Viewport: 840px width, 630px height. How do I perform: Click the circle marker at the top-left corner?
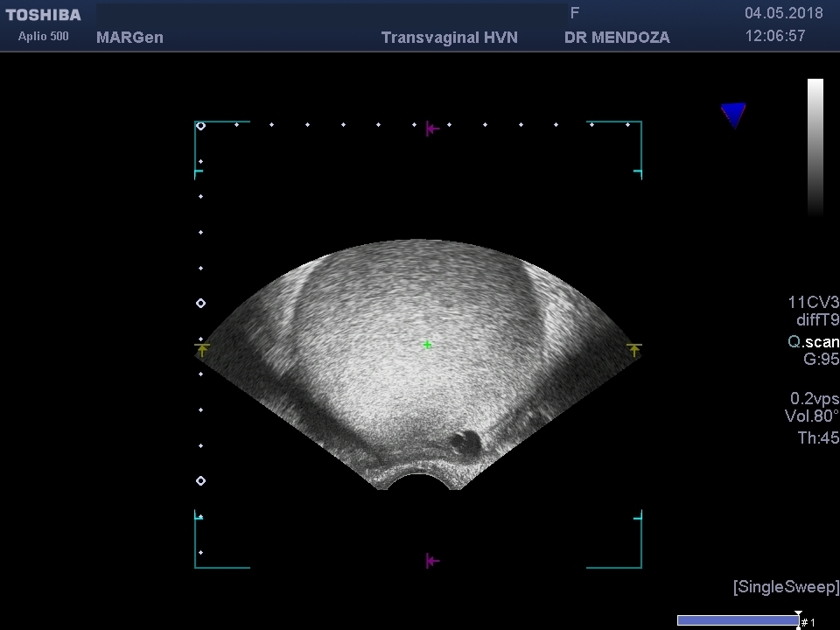click(x=200, y=126)
